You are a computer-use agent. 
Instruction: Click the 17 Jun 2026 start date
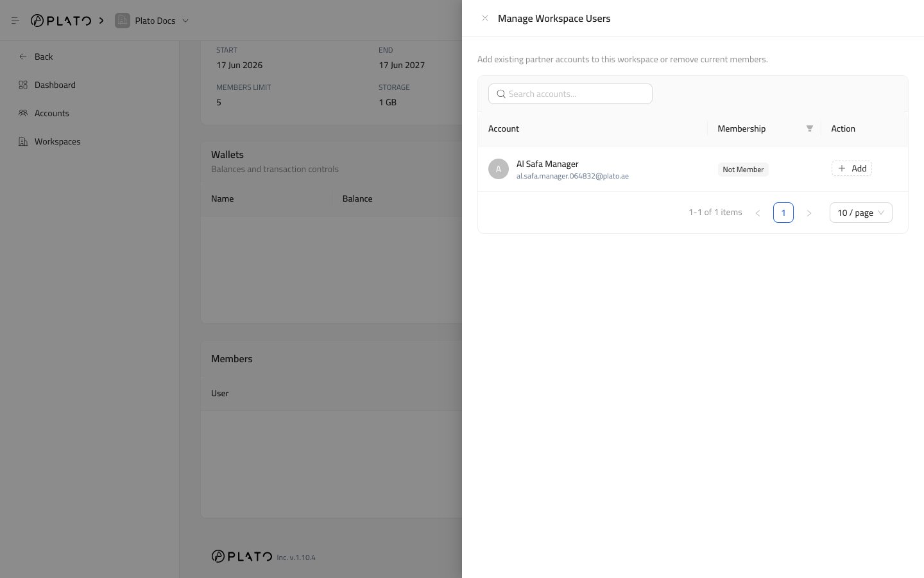pyautogui.click(x=239, y=65)
